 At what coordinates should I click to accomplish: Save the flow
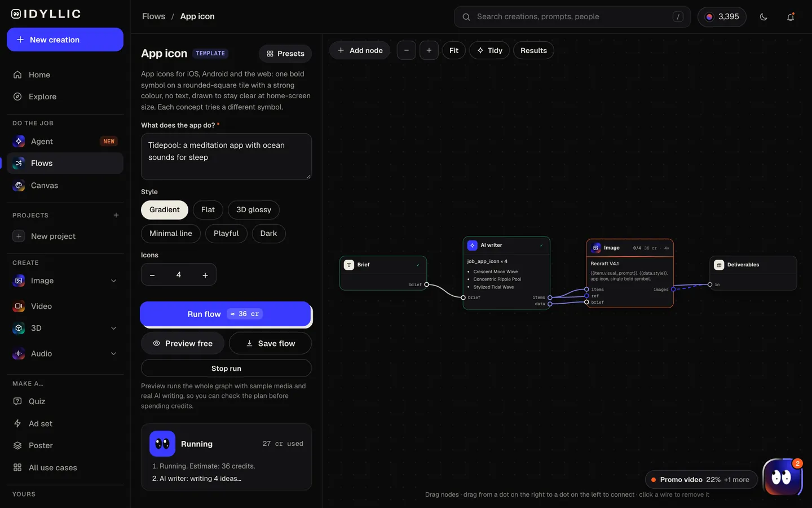click(270, 343)
